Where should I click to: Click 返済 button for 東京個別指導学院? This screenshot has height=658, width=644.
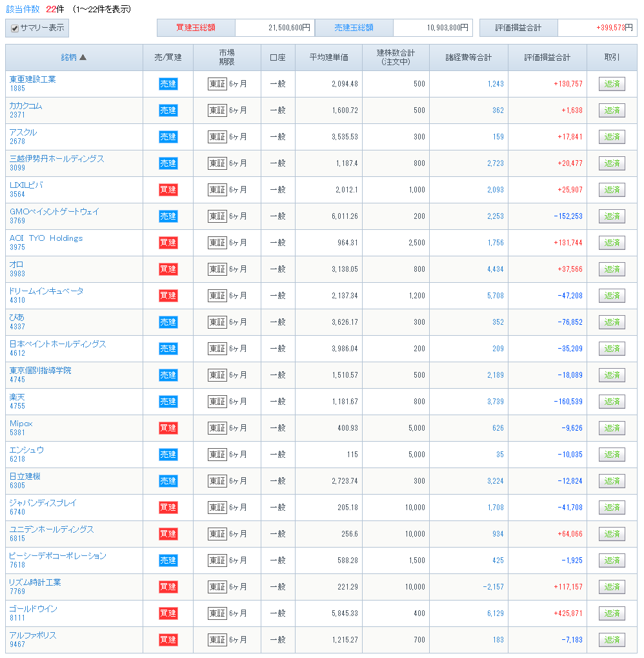[612, 375]
